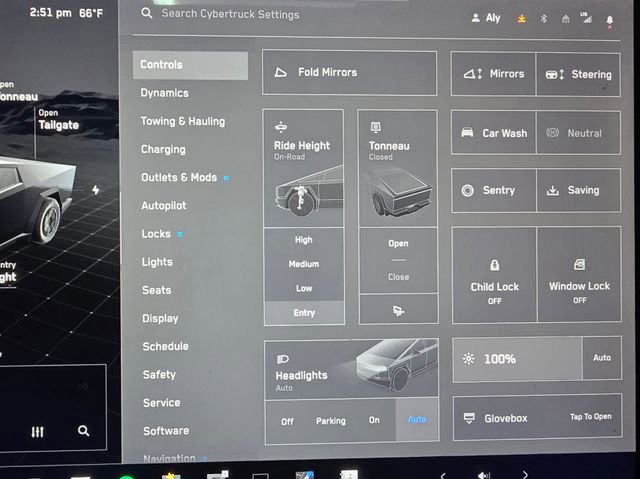Viewport: 640px width, 479px height.
Task: Set headlights to Auto
Action: click(417, 419)
